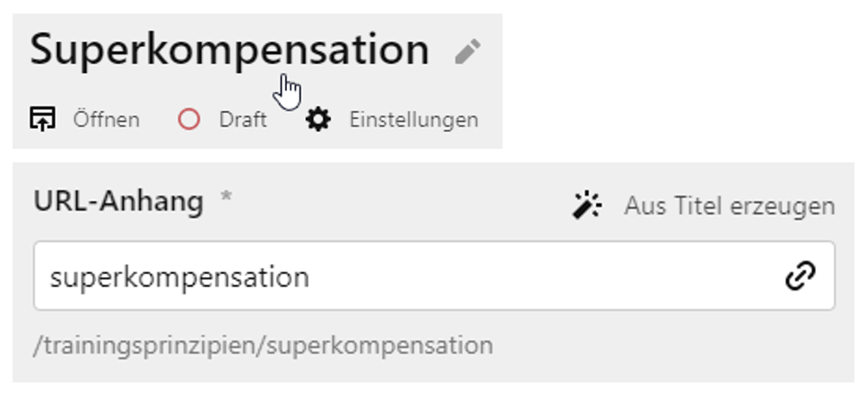The width and height of the screenshot is (868, 396).
Task: Click the pencil icon to edit the title
Action: click(x=467, y=51)
